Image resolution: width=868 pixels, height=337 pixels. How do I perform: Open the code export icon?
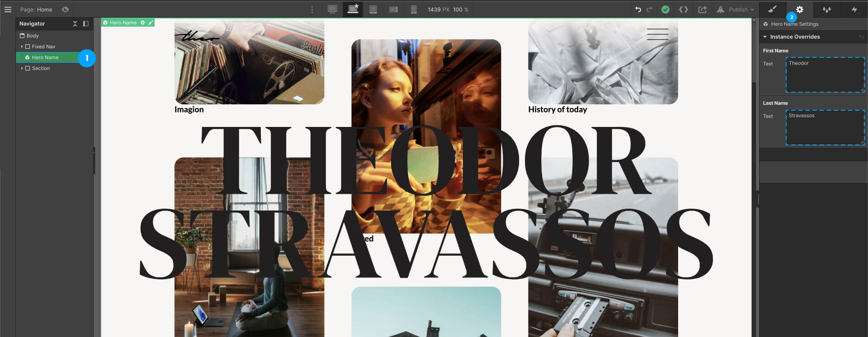click(x=684, y=9)
